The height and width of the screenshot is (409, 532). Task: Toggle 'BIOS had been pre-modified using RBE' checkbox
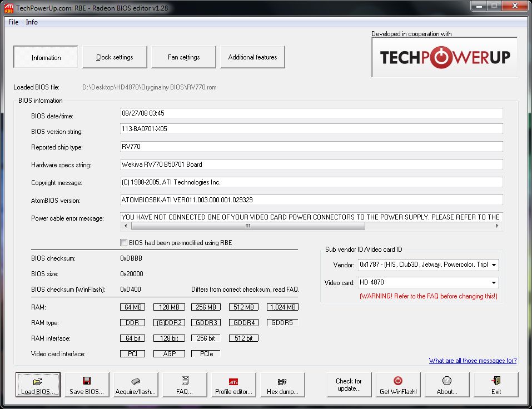[123, 242]
